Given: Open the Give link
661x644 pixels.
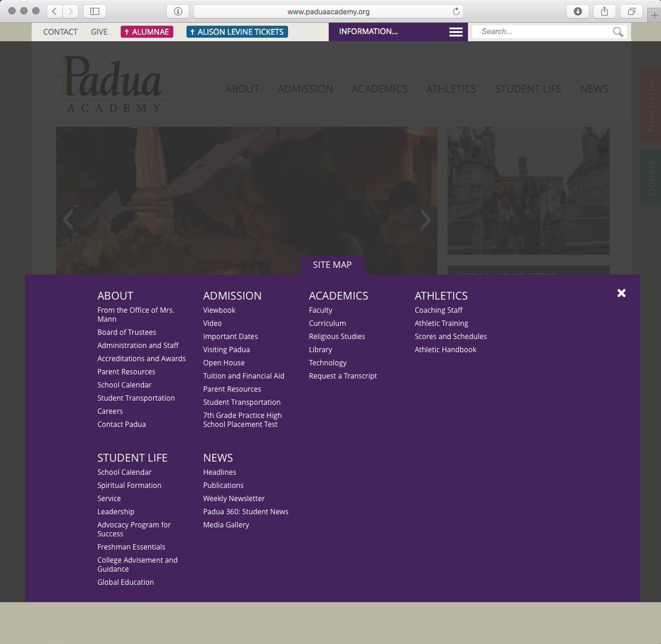Looking at the screenshot, I should [x=99, y=32].
